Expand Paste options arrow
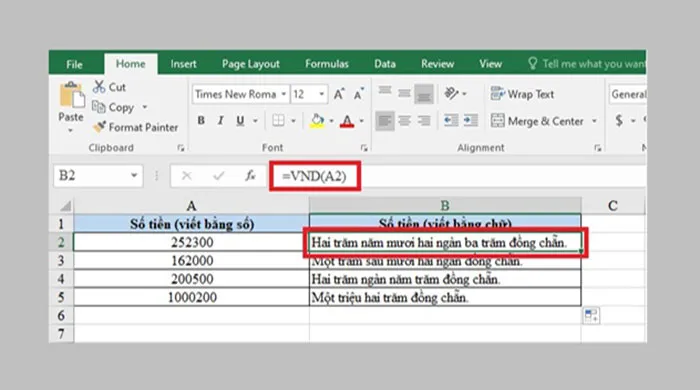The height and width of the screenshot is (390, 700). 71,131
